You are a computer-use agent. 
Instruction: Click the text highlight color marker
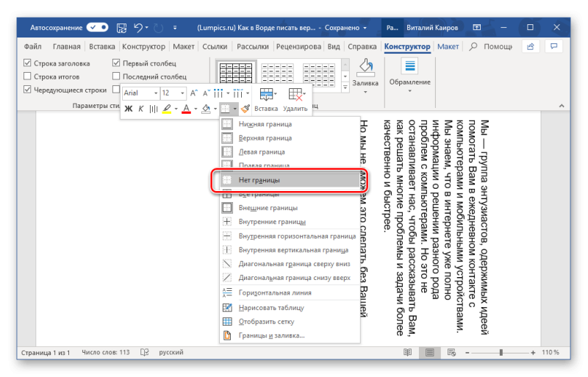click(x=167, y=109)
